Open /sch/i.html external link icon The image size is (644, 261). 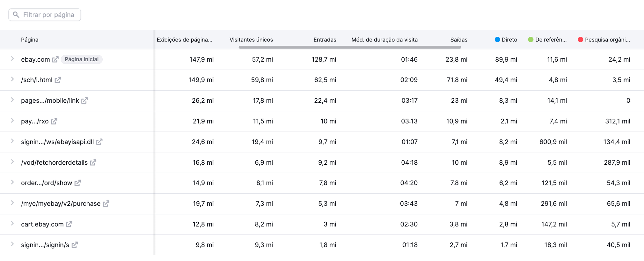pyautogui.click(x=58, y=80)
